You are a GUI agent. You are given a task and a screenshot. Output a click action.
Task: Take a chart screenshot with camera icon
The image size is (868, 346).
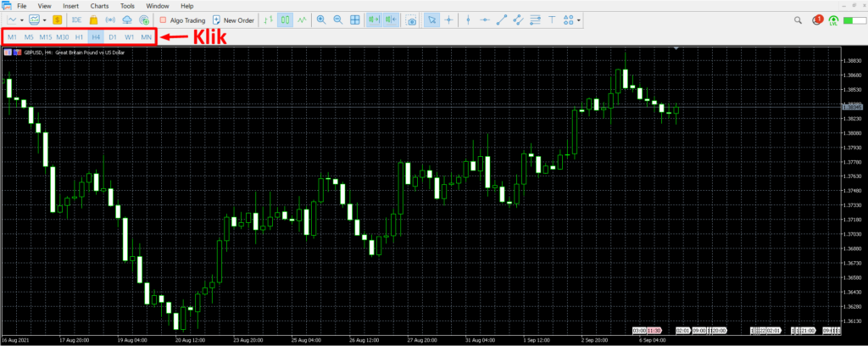click(411, 20)
